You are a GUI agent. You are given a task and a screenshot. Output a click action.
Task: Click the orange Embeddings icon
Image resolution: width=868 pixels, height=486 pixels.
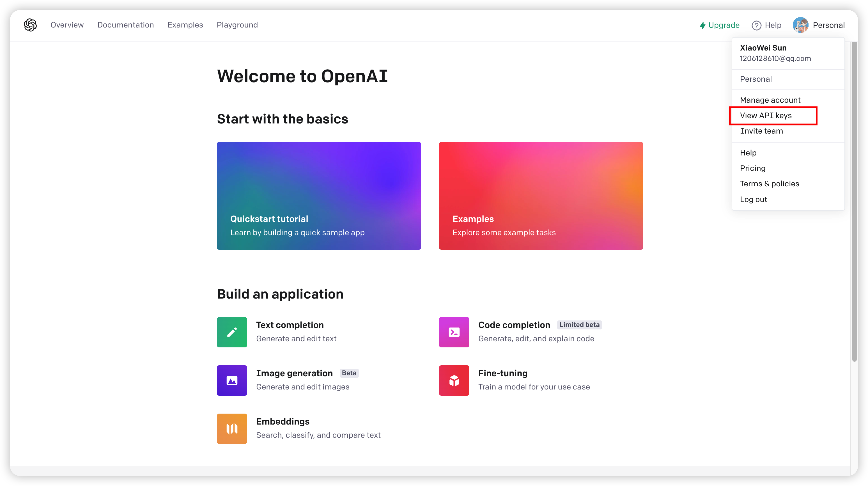pos(232,428)
